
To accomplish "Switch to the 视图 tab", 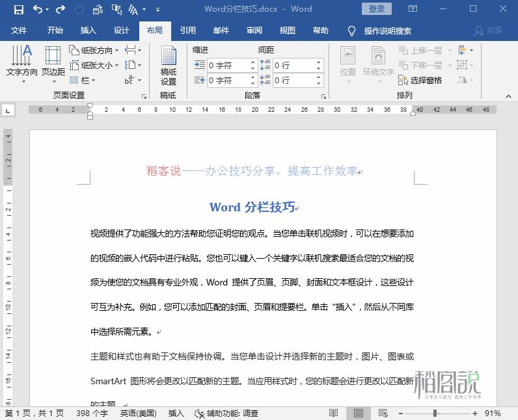I will click(288, 31).
